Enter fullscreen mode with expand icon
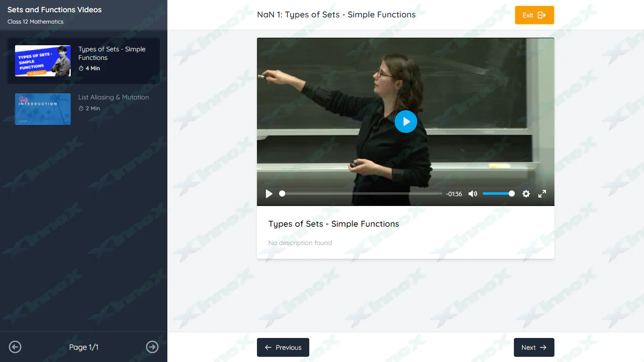This screenshot has width=644, height=362. tap(542, 194)
